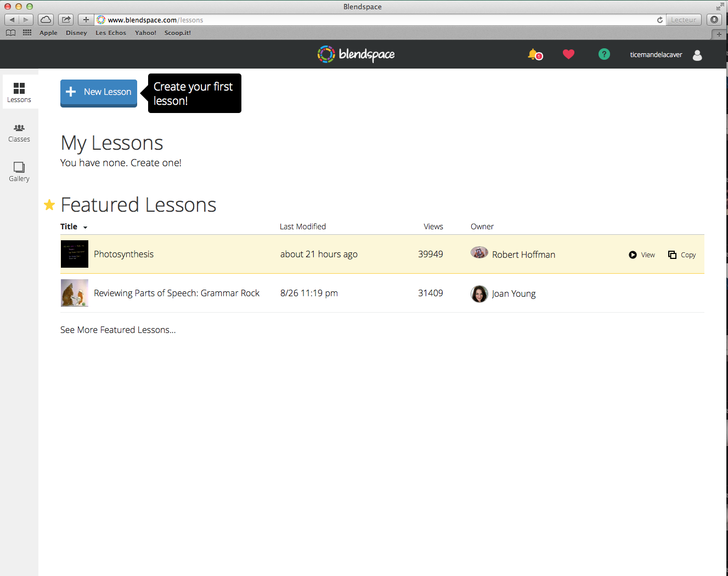Click the iCloud tabs toolbar icon
Screen dimensions: 728x576
pyautogui.click(x=46, y=20)
